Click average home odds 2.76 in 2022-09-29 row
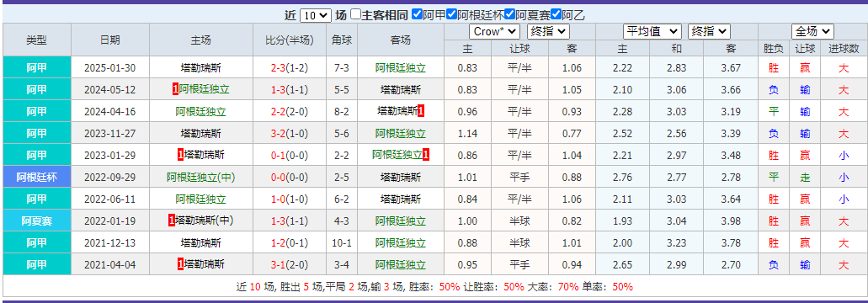The height and width of the screenshot is (303, 868). [x=622, y=178]
